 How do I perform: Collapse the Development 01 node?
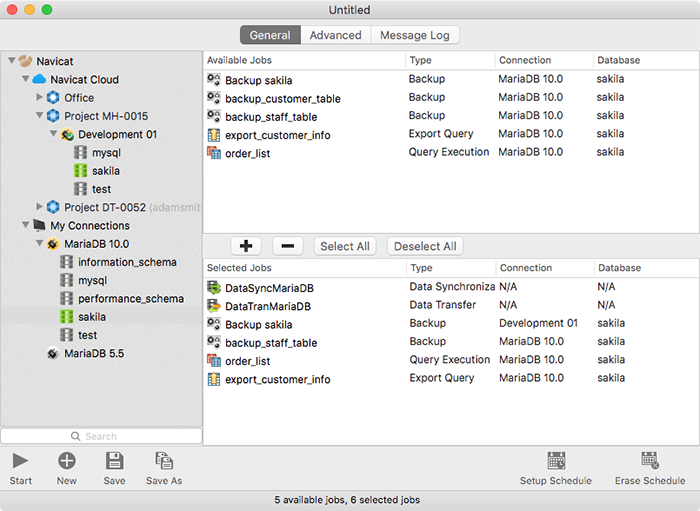coord(53,133)
